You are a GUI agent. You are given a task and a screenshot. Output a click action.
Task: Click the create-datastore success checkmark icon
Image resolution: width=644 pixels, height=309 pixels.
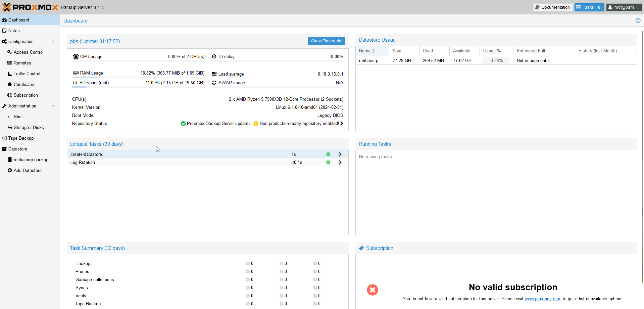(328, 154)
